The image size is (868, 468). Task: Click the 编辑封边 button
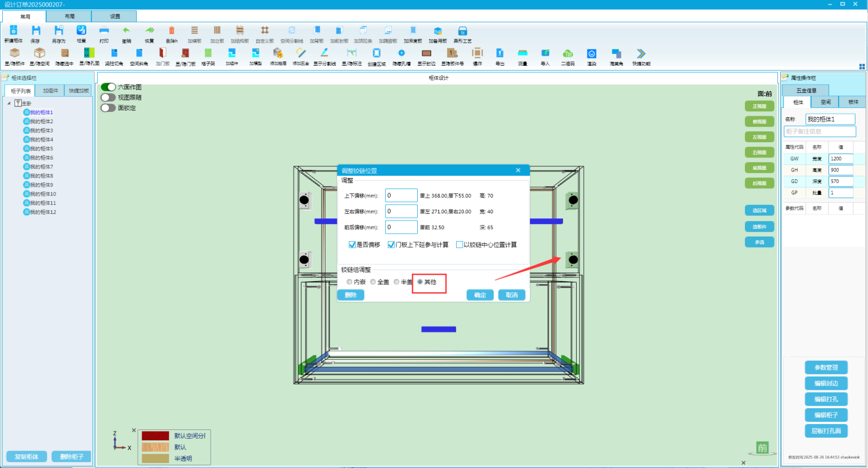pos(826,383)
